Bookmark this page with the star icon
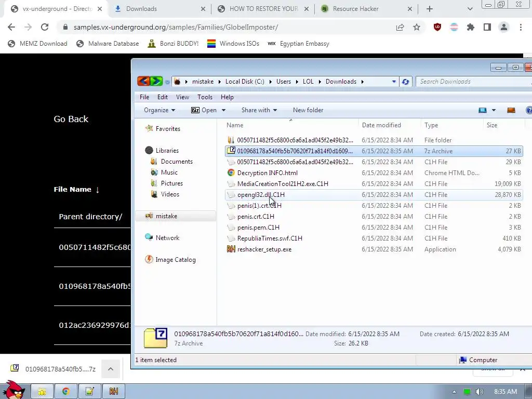This screenshot has width=532, height=399. (x=417, y=27)
